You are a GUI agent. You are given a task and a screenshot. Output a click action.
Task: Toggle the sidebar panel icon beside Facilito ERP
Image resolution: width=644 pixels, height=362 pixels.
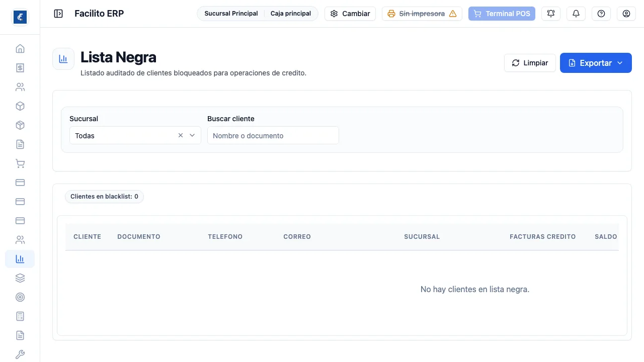point(58,14)
